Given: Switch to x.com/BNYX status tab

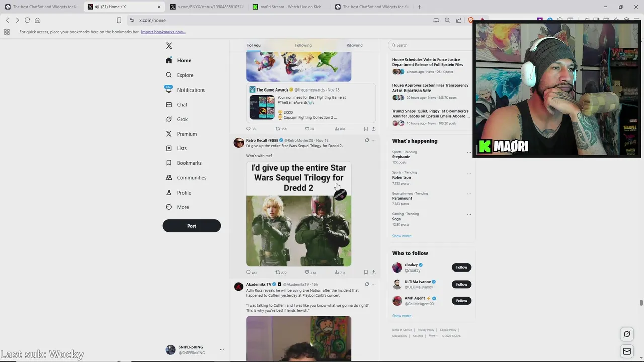Looking at the screenshot, I should pyautogui.click(x=207, y=7).
